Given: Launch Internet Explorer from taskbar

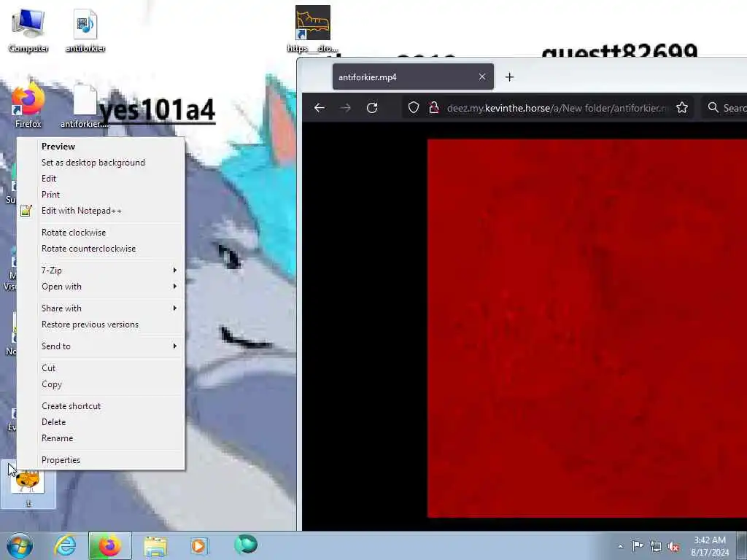Looking at the screenshot, I should pyautogui.click(x=65, y=545).
